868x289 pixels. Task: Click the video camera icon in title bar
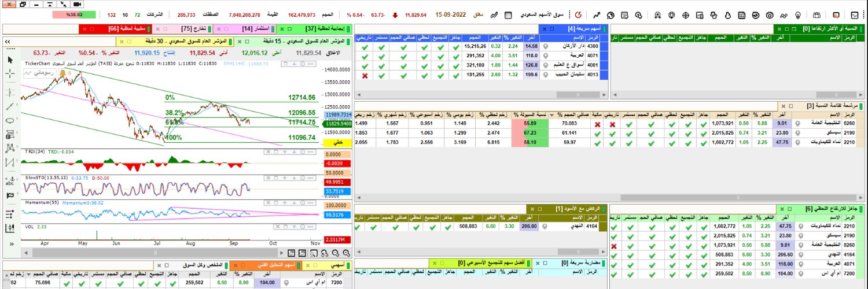pos(76,4)
